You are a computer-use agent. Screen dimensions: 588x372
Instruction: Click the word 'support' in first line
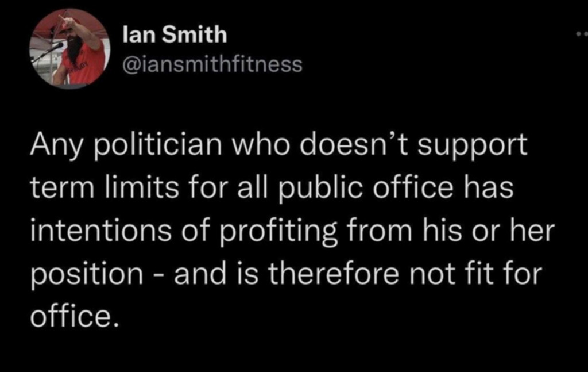pos(473,147)
